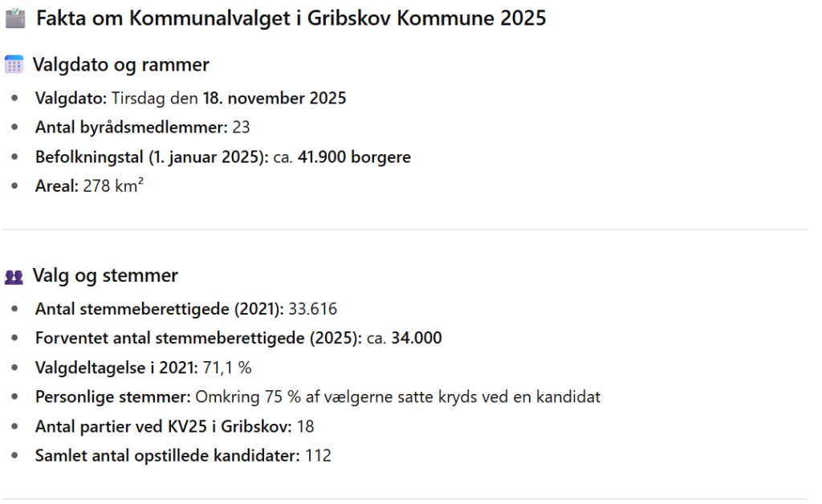Click the bold text 41.900 borgere

pos(354,157)
